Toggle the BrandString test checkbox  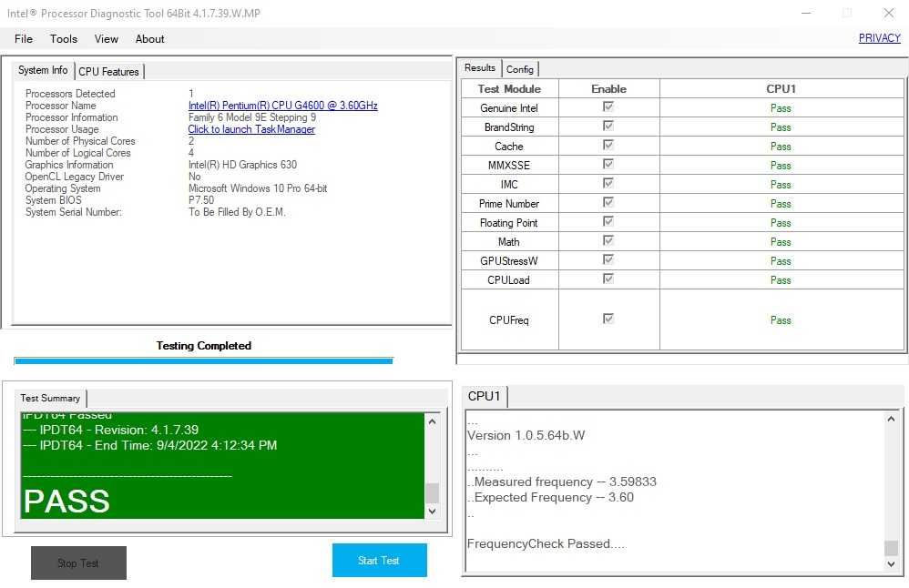click(608, 126)
